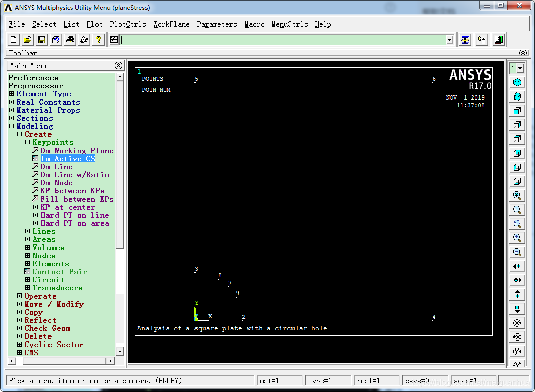
Task: Click the Zoom In magnifier icon
Action: [517, 238]
